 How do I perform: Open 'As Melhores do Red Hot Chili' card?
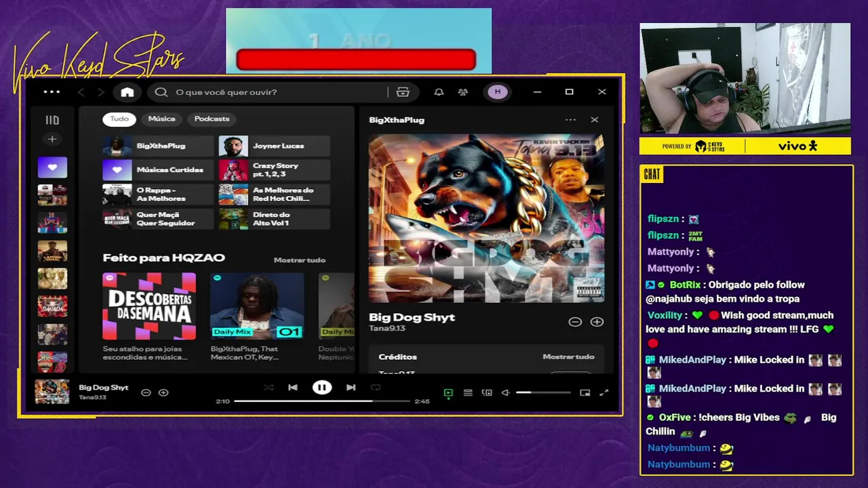point(275,195)
